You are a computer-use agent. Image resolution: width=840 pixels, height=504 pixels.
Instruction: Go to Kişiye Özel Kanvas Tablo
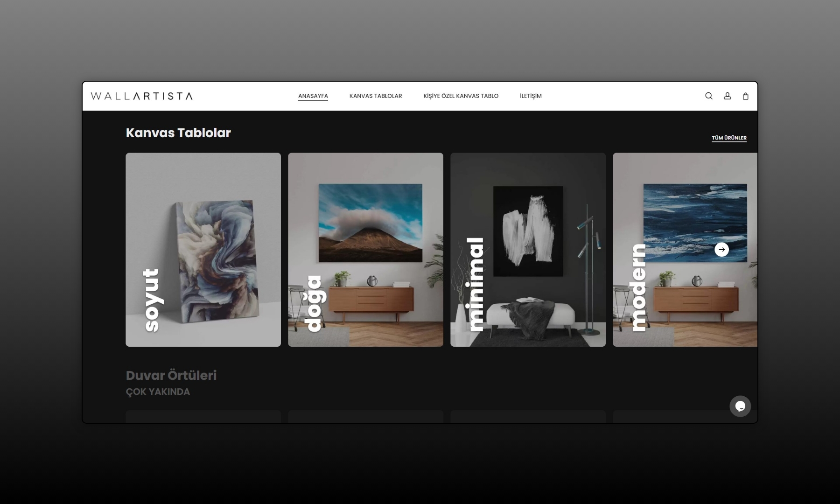pyautogui.click(x=461, y=96)
